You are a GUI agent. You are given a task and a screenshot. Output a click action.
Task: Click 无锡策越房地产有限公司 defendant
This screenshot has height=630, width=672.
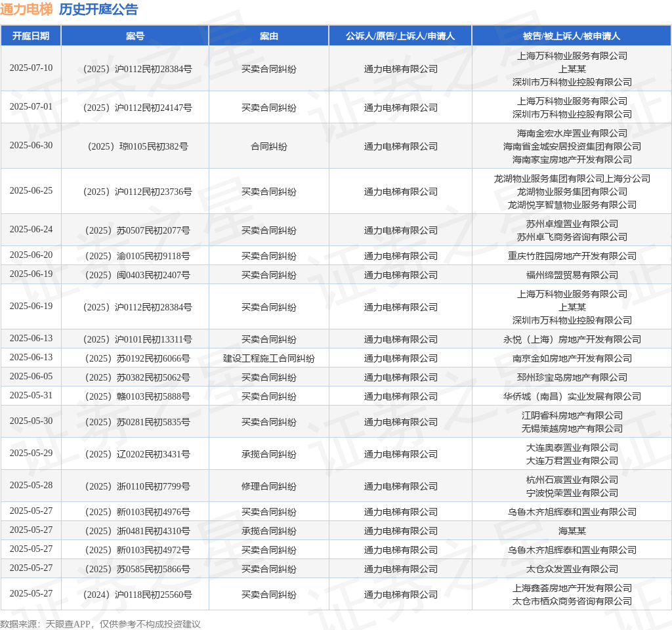[x=572, y=429]
